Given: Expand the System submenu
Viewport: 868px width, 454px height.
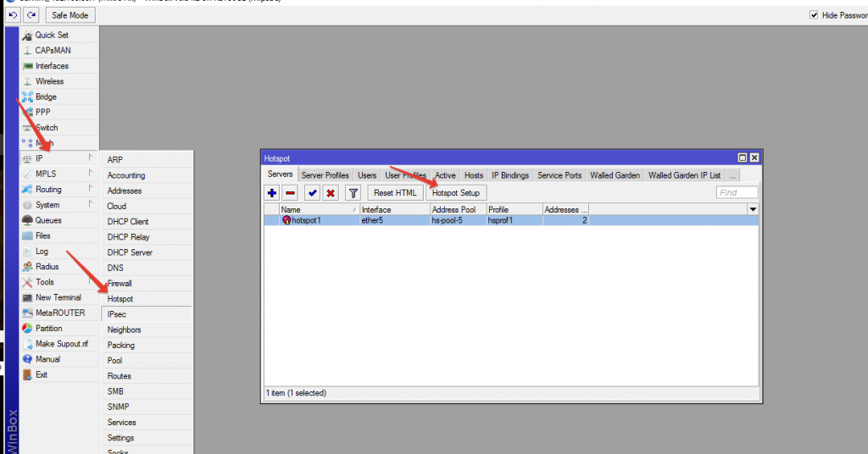Looking at the screenshot, I should click(x=47, y=205).
